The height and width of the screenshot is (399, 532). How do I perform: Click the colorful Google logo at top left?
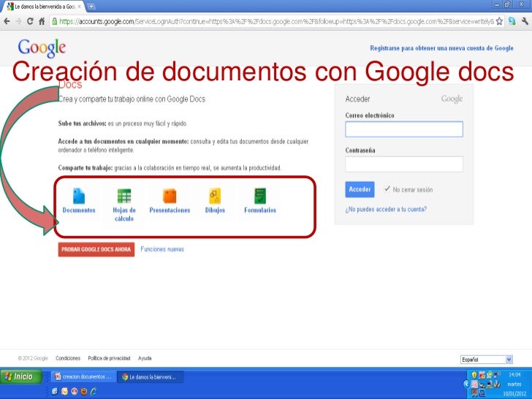42,47
